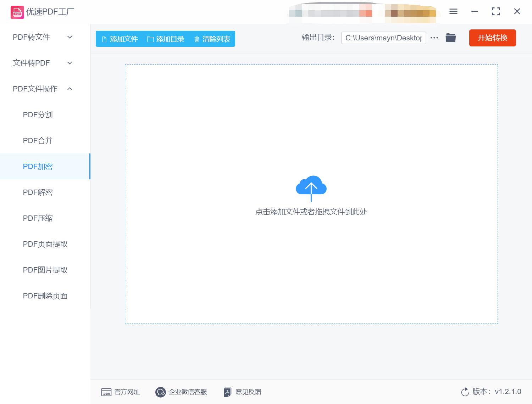
Task: Select PDF分割 from the sidebar
Action: coord(37,114)
